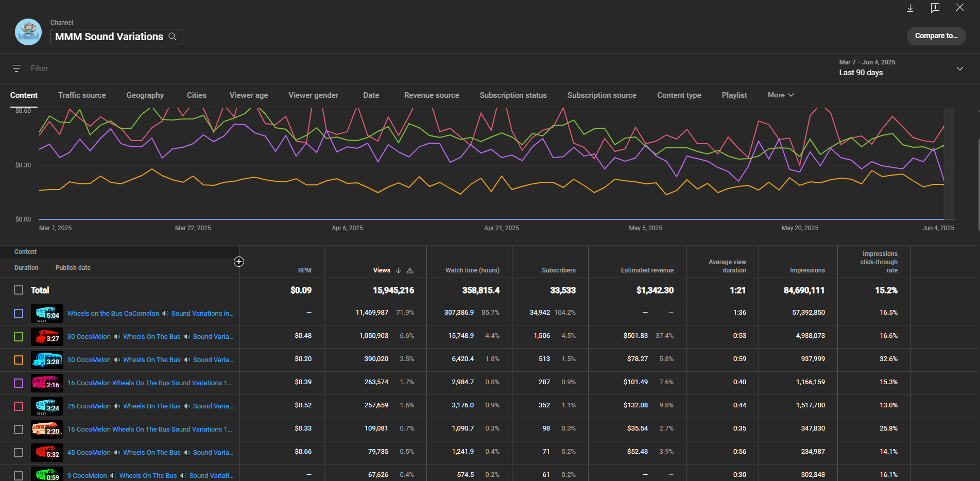This screenshot has width=980, height=481.
Task: Click Compare to... button
Action: point(936,36)
